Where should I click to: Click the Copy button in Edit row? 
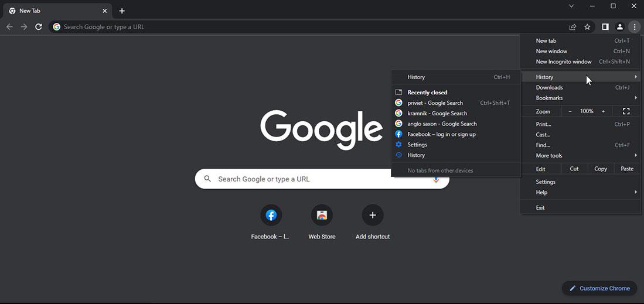pos(601,169)
